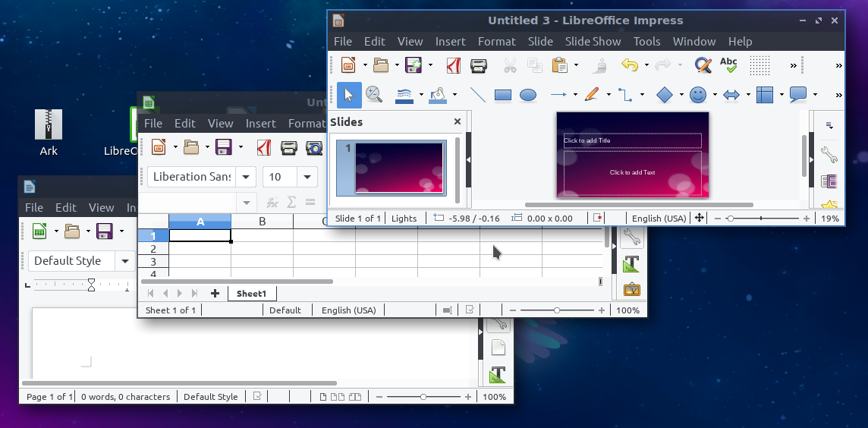Screen dimensions: 868x428
Task: Click the Save icon in Calc toolbar
Action: point(224,147)
